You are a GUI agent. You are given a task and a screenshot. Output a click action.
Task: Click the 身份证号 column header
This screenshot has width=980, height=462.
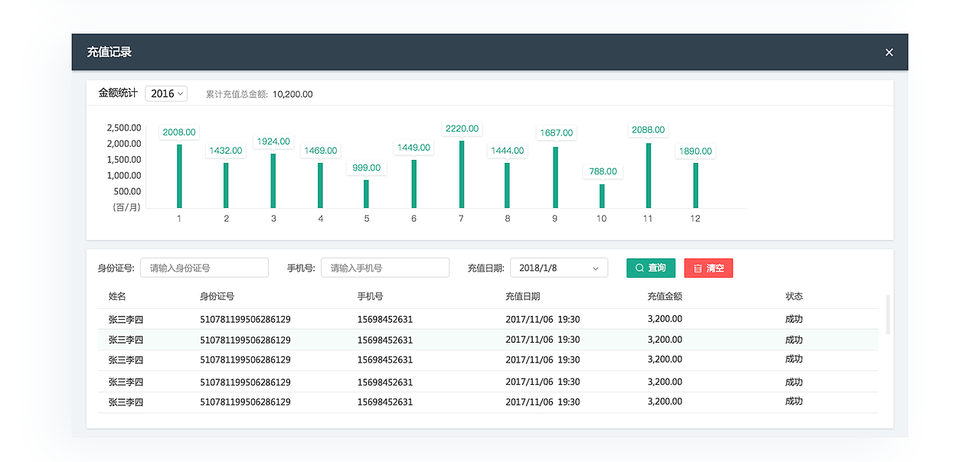click(x=217, y=297)
